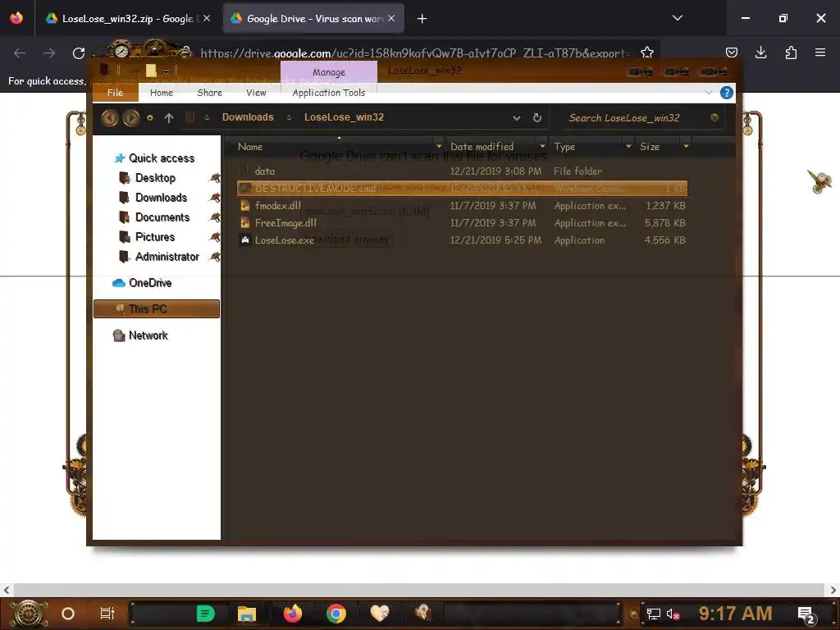Open File Explorer from taskbar
Image resolution: width=840 pixels, height=630 pixels.
tap(247, 614)
